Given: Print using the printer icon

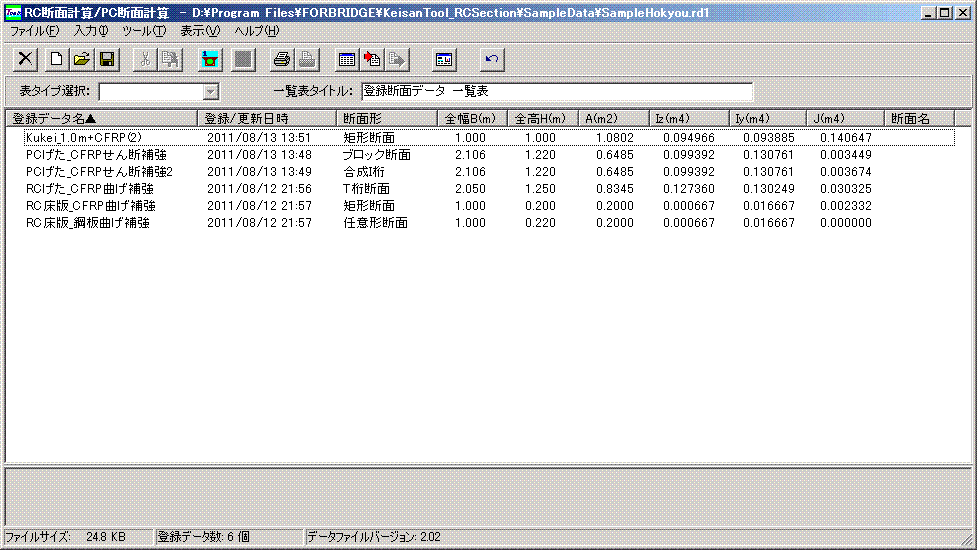Looking at the screenshot, I should [282, 60].
